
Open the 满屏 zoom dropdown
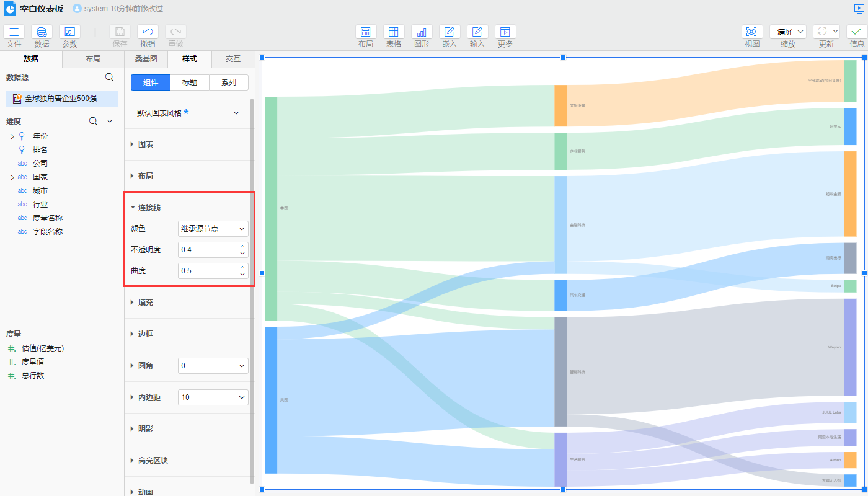coord(788,32)
